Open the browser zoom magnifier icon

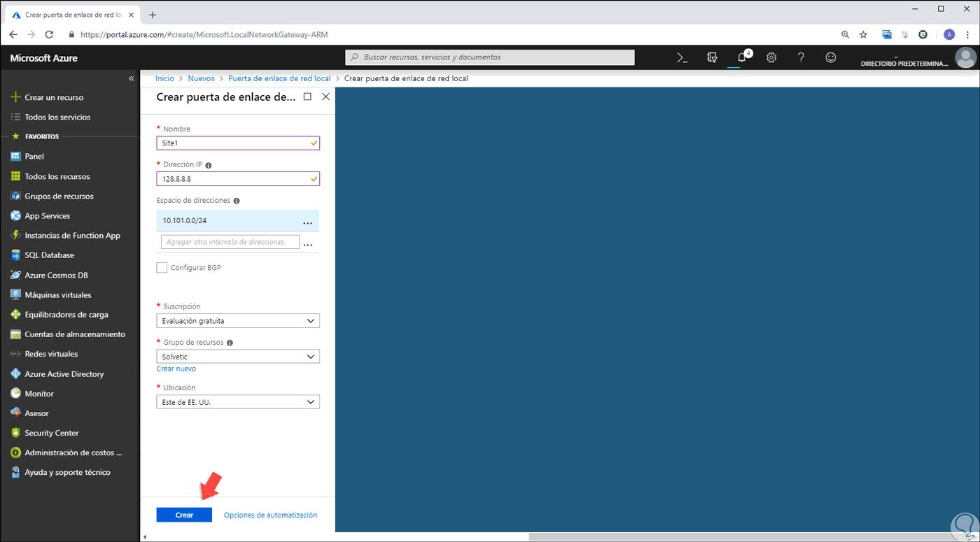(845, 34)
